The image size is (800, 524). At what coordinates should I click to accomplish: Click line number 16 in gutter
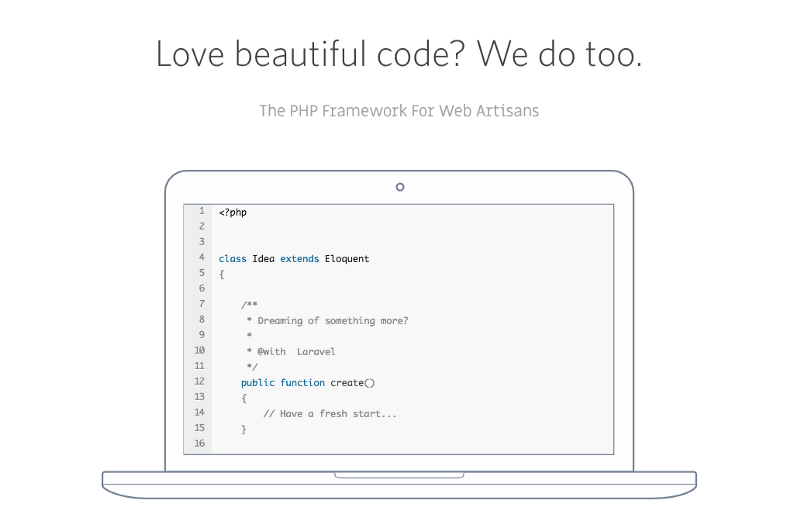199,443
